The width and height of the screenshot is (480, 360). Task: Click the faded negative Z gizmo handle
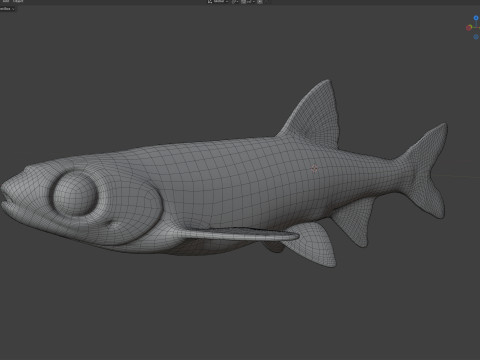point(476,37)
